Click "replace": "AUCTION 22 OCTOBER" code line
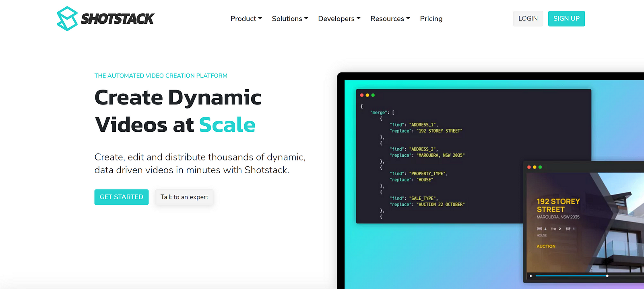This screenshot has width=644, height=289. pos(427,205)
